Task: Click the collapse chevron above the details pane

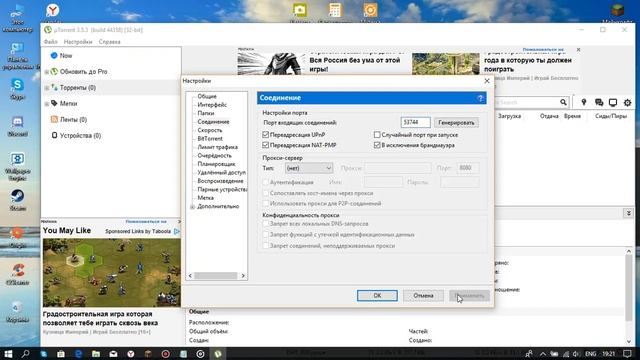Action: tap(628, 213)
